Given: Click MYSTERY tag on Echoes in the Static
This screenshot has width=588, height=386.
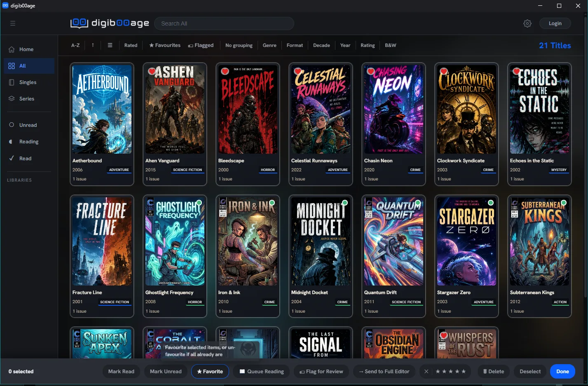Looking at the screenshot, I should click(x=559, y=170).
